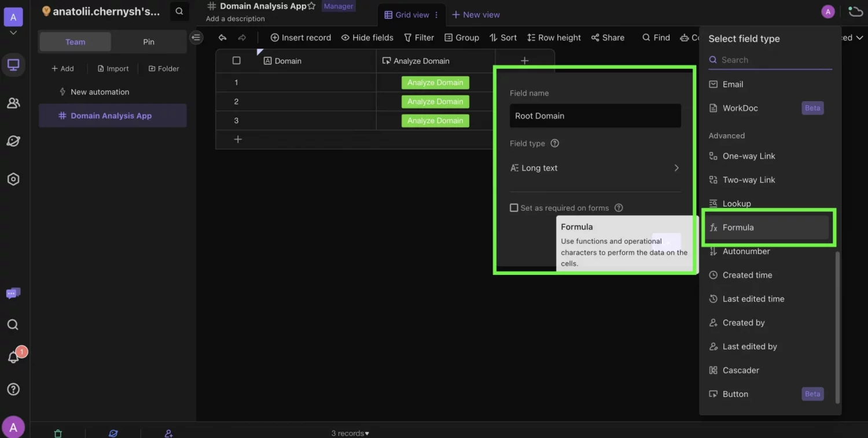
Task: Open the trash icon in bottom bar
Action: pos(58,433)
